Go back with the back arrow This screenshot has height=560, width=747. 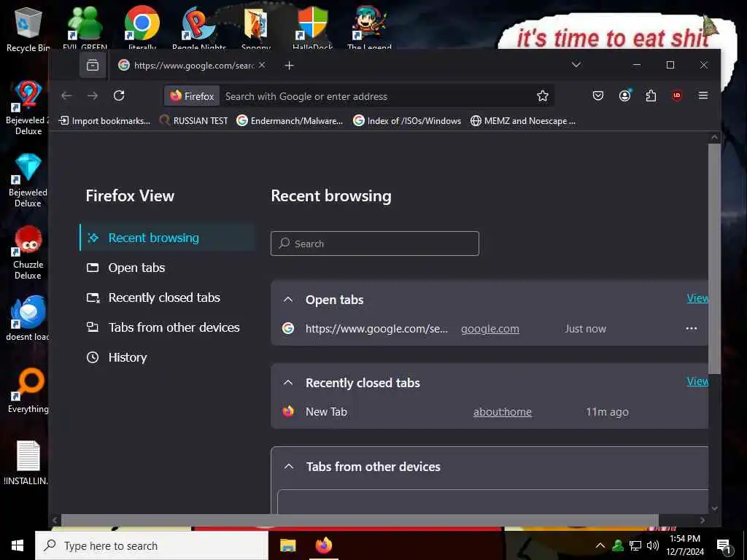(x=66, y=96)
